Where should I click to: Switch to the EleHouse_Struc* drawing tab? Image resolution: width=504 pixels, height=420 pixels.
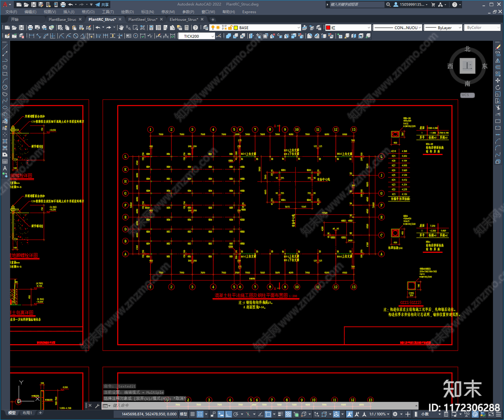coord(184,20)
